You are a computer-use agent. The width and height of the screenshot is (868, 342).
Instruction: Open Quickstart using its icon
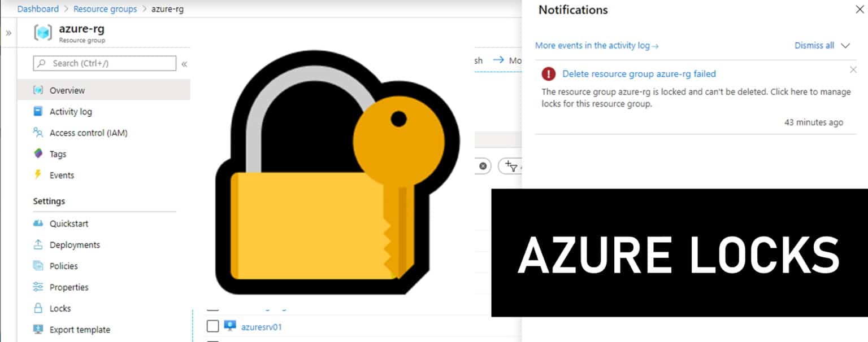[37, 223]
